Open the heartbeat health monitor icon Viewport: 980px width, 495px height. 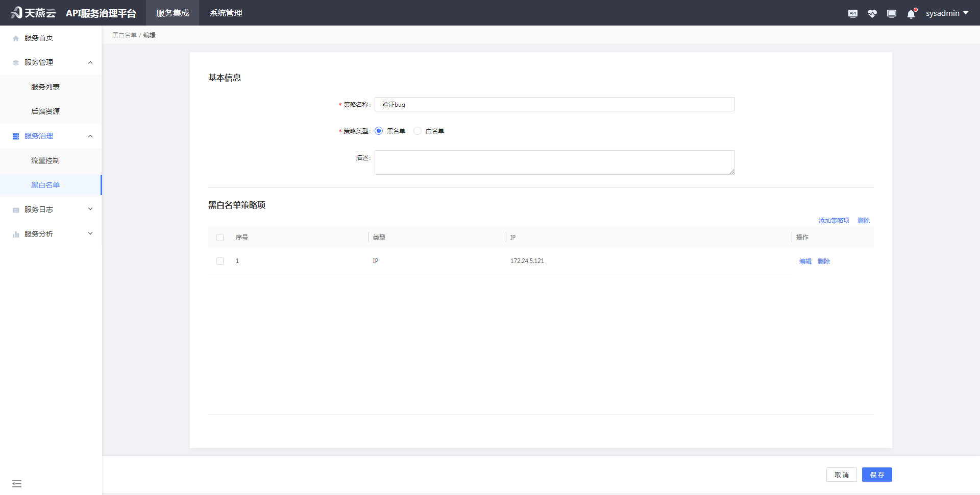point(872,14)
